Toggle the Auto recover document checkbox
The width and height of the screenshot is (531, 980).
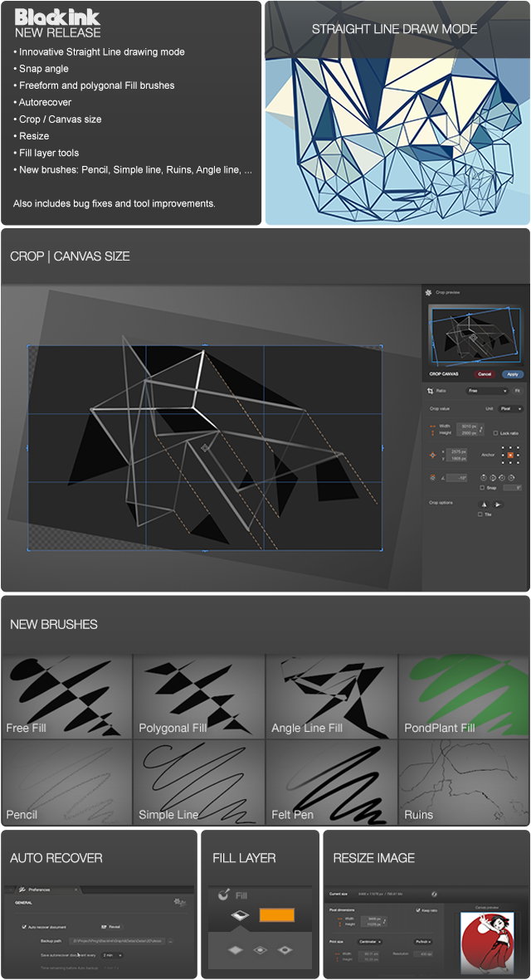click(24, 927)
